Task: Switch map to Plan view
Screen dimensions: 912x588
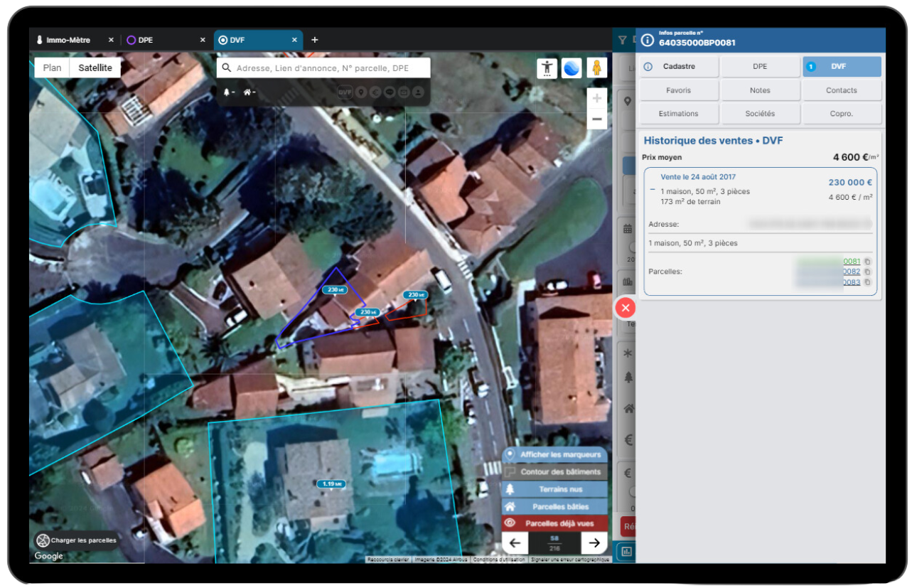Action: click(x=52, y=68)
